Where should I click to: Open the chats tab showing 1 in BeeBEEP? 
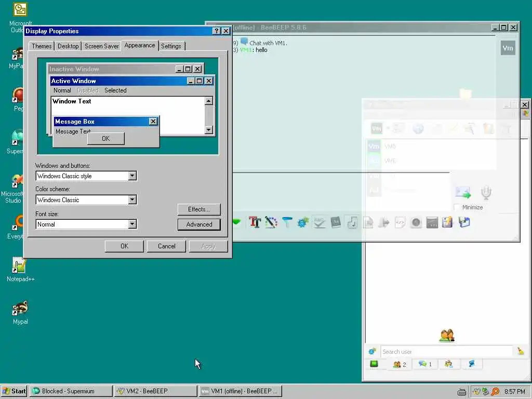pos(425,364)
